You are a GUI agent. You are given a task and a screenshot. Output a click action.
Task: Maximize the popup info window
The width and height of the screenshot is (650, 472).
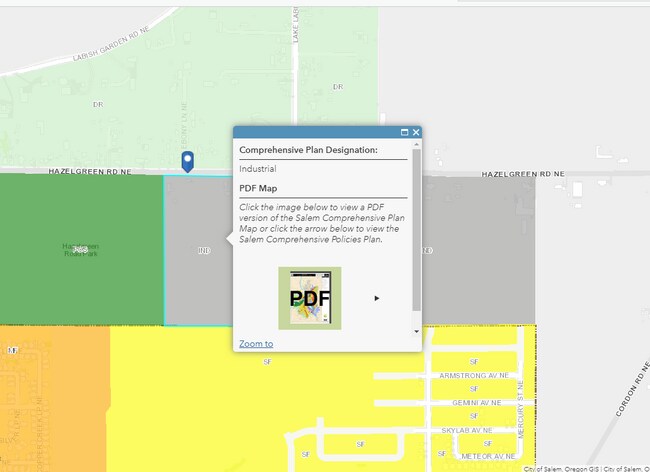coord(404,132)
